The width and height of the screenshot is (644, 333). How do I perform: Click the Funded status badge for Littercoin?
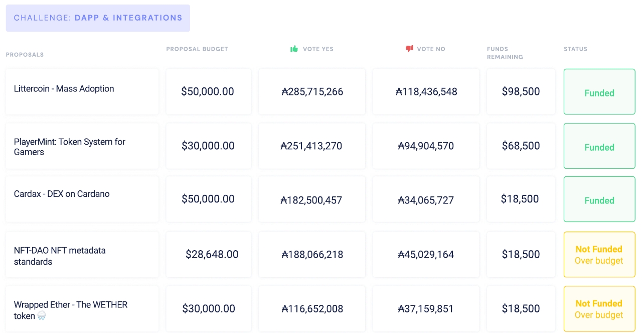599,93
